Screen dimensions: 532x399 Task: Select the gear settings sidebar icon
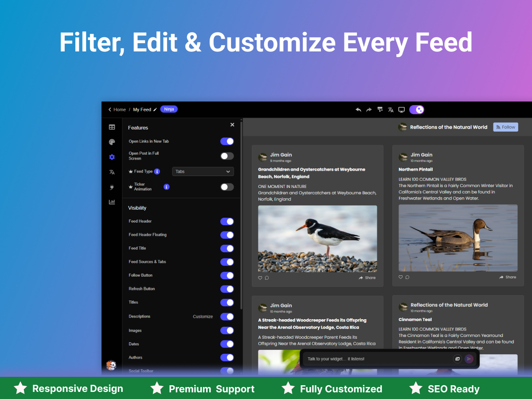[112, 157]
